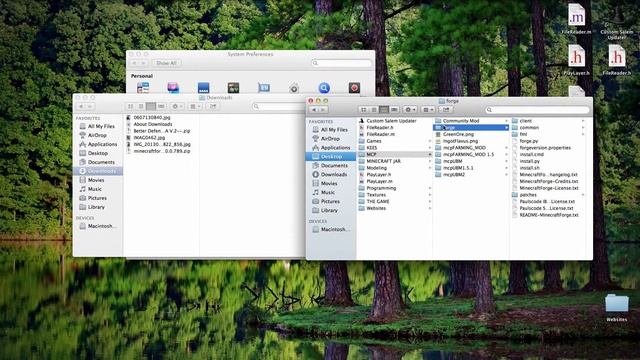Open General icon in System Preferences
640x360 pixels.
(x=143, y=87)
